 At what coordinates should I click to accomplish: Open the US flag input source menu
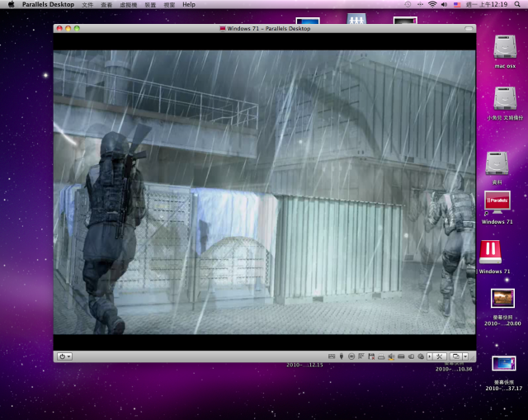coord(457,4)
